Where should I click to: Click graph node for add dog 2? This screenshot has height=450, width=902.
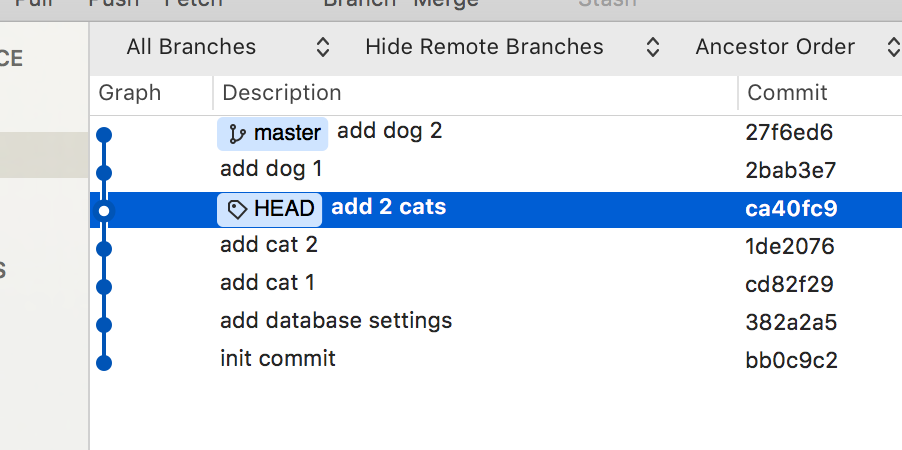[x=104, y=134]
